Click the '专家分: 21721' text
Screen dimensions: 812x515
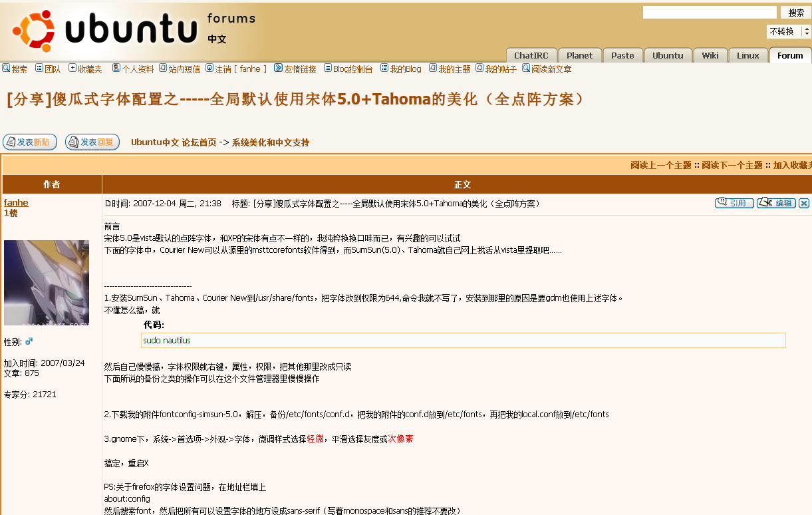coord(30,394)
